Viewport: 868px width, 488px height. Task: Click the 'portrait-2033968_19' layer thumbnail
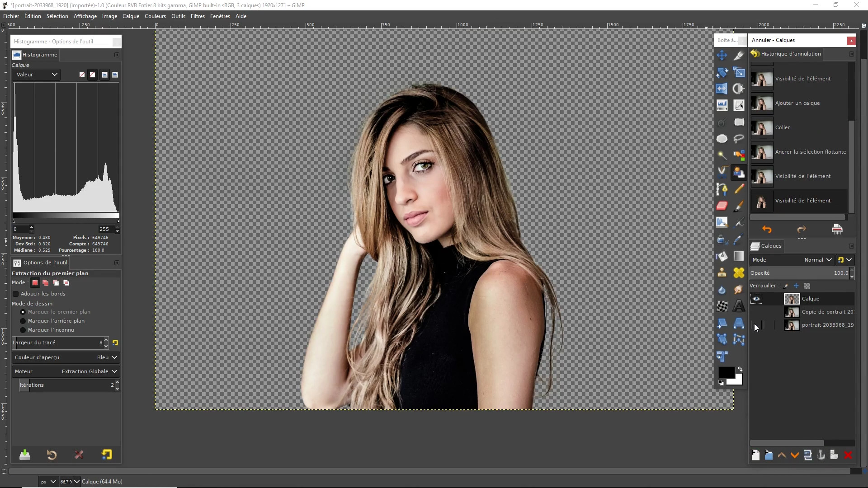792,325
